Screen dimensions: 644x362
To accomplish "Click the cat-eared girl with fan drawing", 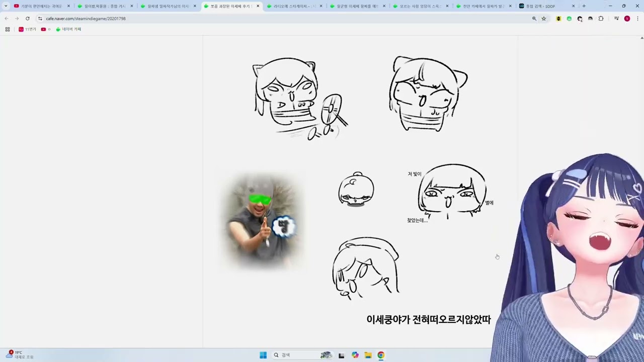I will tap(299, 99).
